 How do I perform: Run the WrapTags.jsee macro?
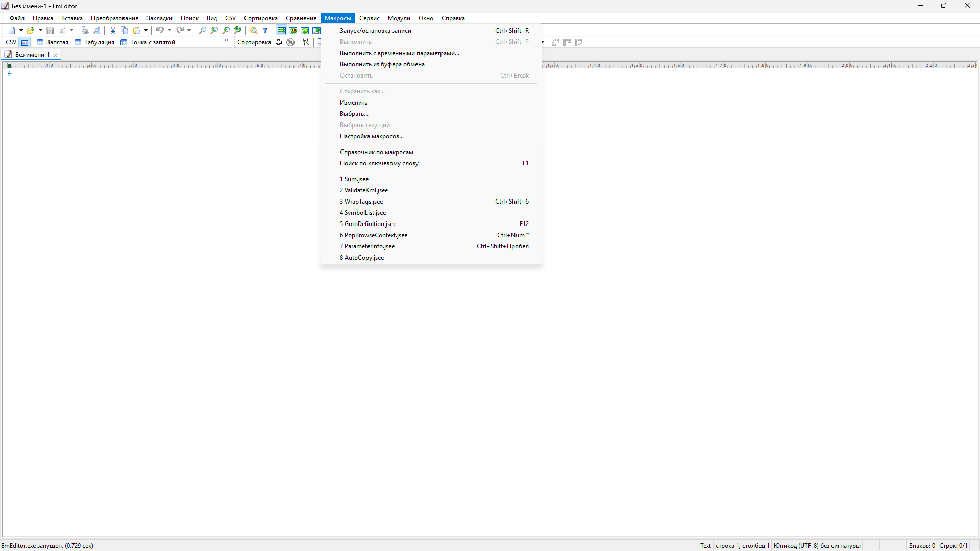(431, 202)
